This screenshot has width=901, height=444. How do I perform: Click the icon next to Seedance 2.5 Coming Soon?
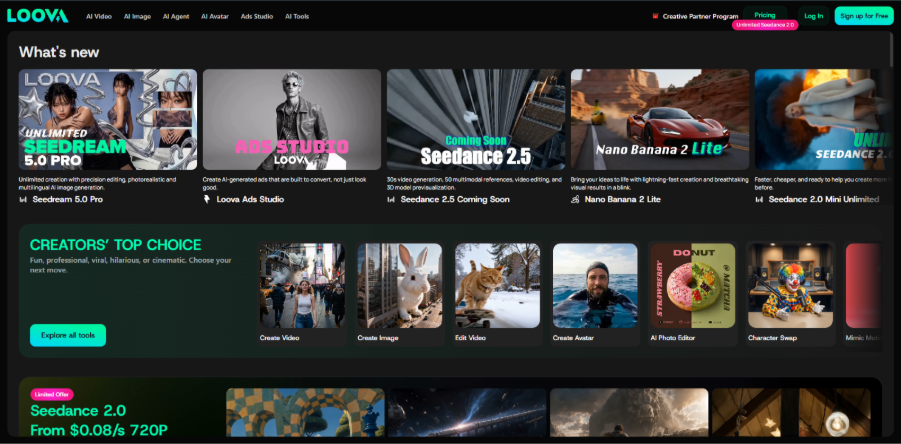391,199
